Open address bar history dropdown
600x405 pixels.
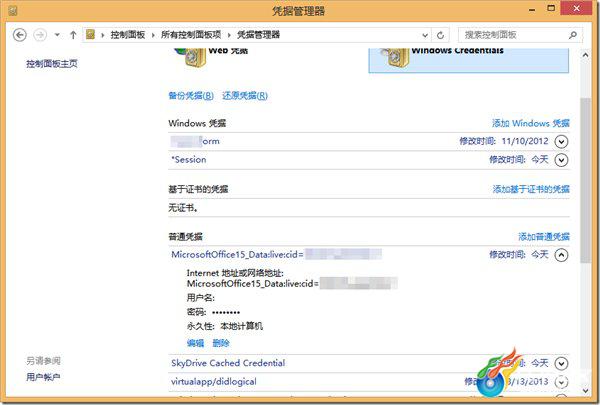(x=425, y=35)
